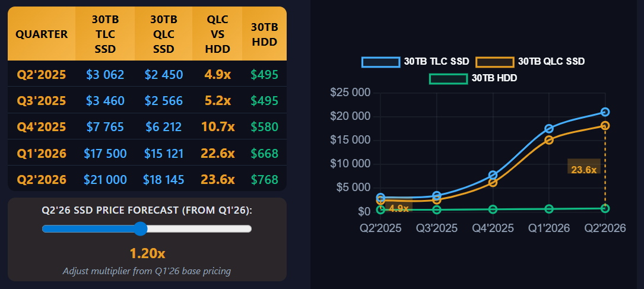The image size is (644, 289).
Task: Click the orange QLC data point at Q1'2026
Action: (x=549, y=140)
